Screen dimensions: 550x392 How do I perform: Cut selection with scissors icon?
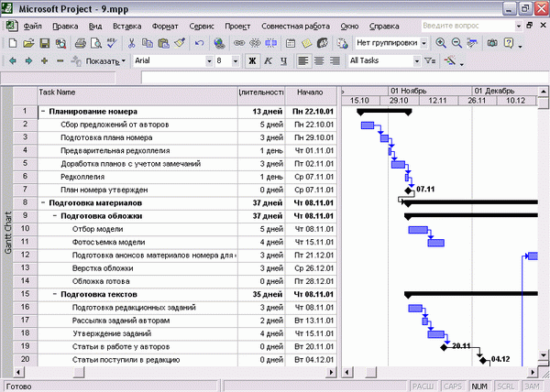131,43
